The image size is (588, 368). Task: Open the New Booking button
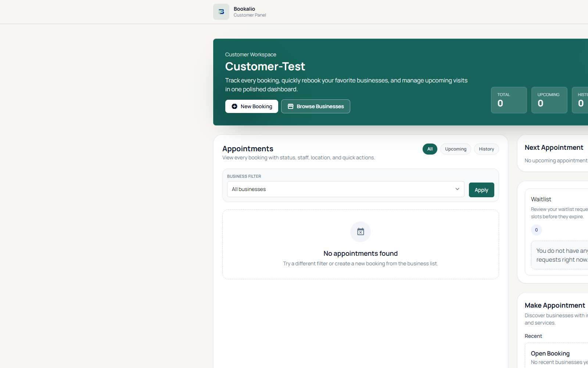252,106
